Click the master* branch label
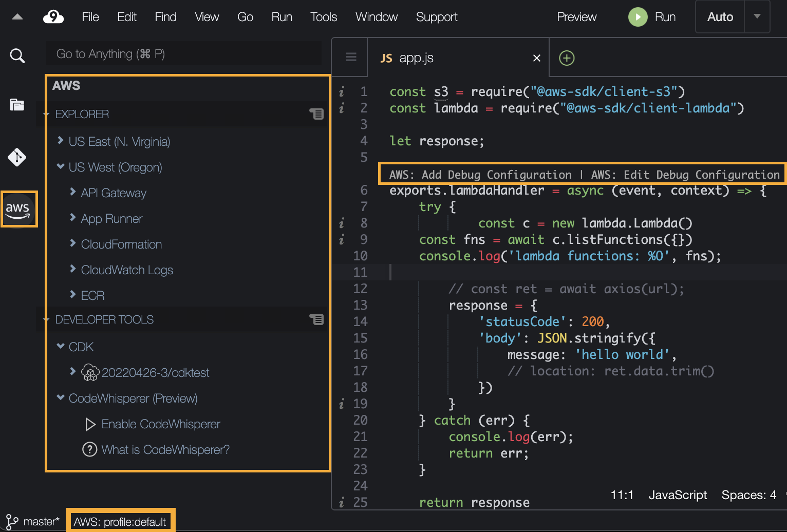Image resolution: width=787 pixels, height=532 pixels. [x=41, y=522]
